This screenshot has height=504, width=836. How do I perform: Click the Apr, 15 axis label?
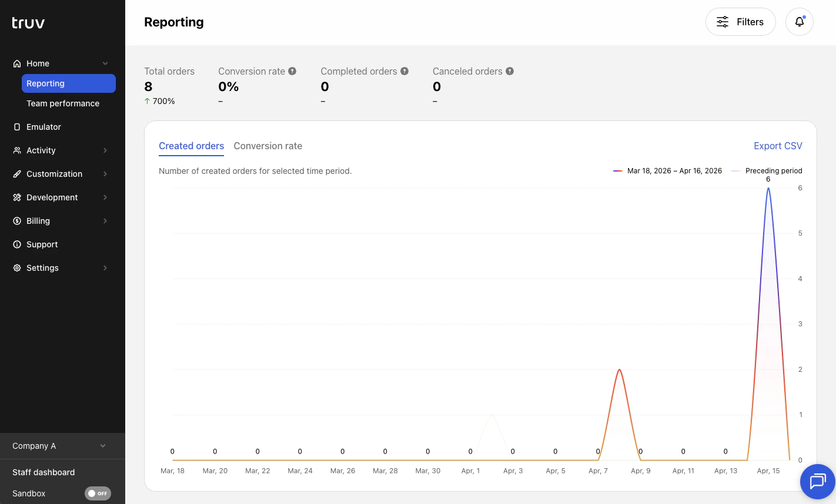(768, 471)
